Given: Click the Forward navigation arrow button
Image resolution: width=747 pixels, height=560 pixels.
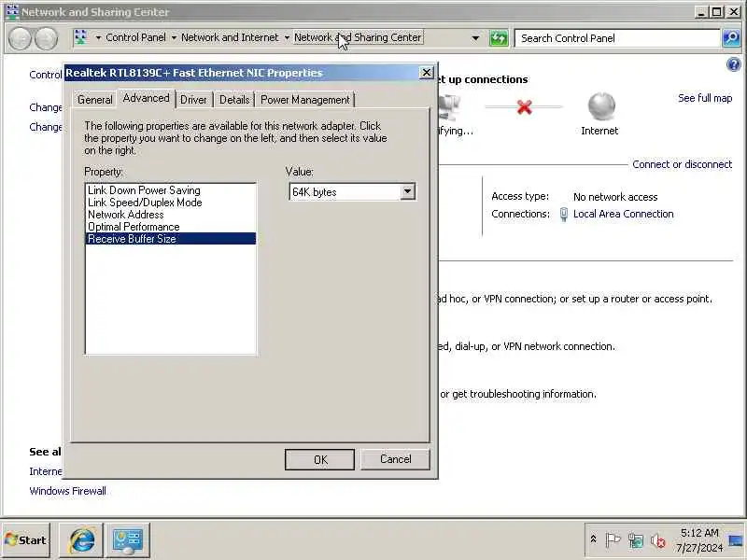Looking at the screenshot, I should tap(46, 38).
